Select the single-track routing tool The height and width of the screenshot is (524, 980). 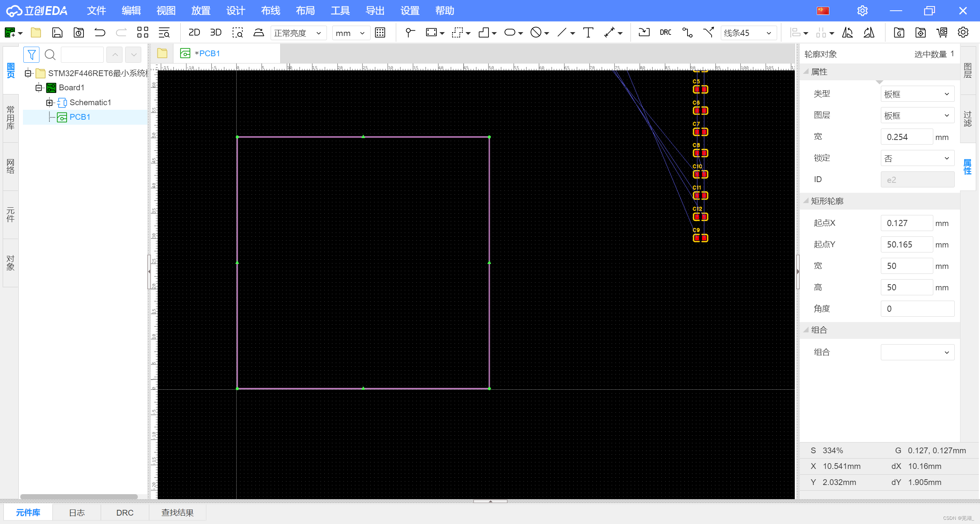click(x=687, y=33)
